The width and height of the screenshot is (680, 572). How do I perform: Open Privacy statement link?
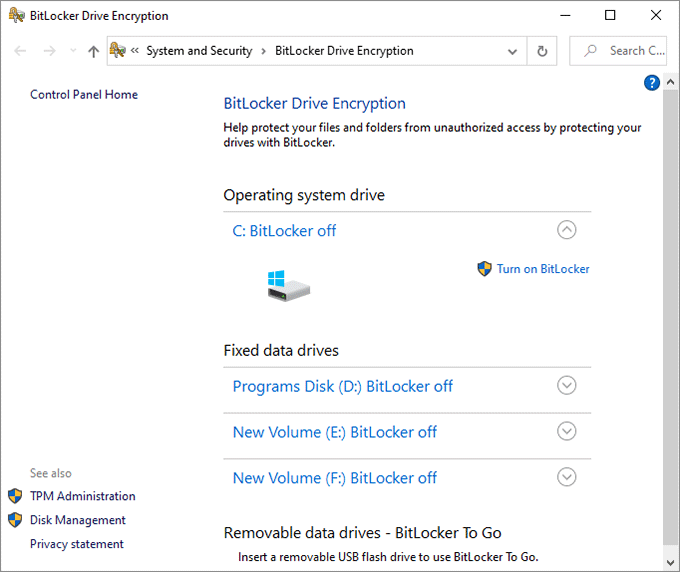[77, 544]
